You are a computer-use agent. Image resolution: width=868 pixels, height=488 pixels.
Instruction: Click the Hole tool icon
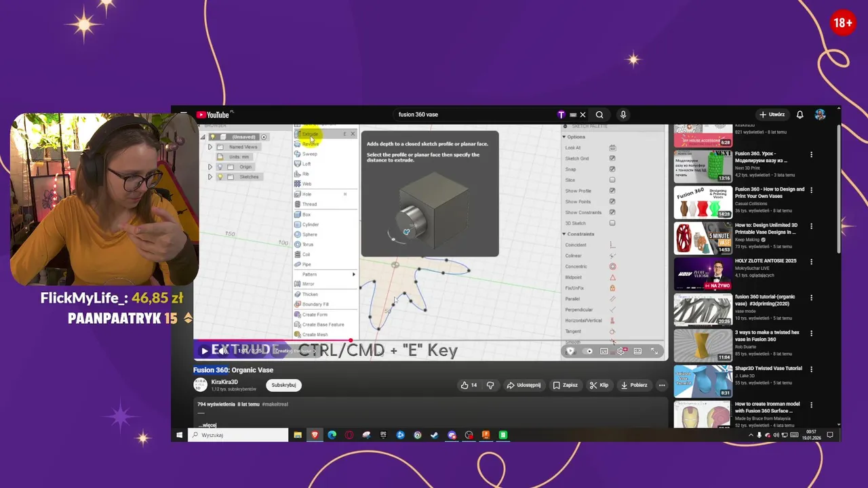pos(297,194)
